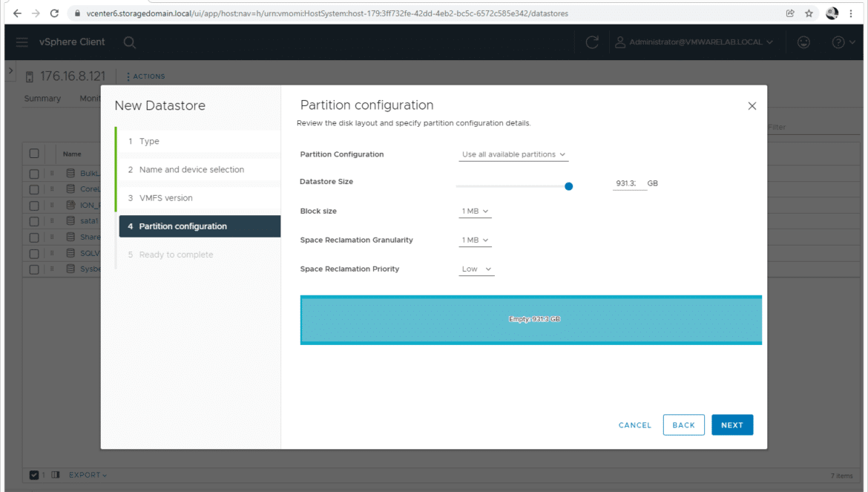Reload the browser page

(54, 13)
